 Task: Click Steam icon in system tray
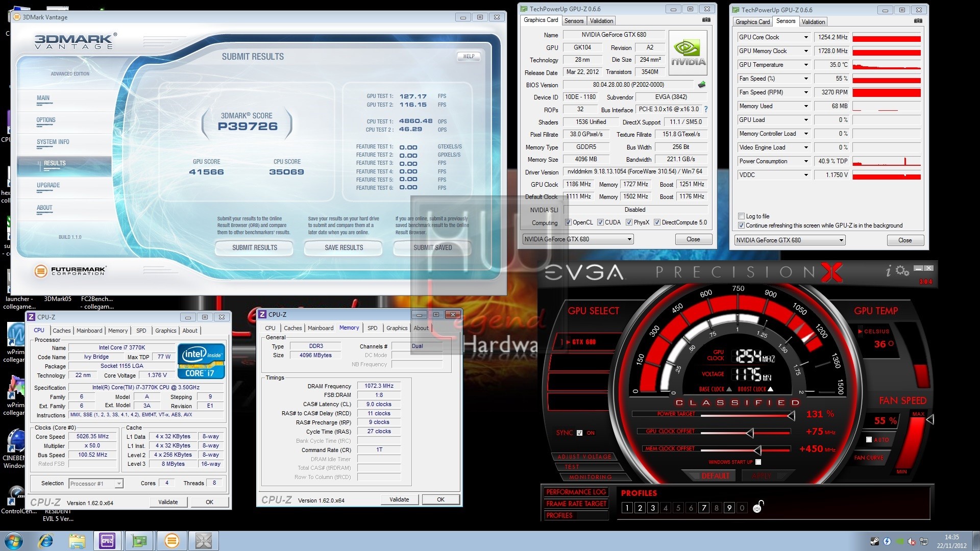point(874,541)
